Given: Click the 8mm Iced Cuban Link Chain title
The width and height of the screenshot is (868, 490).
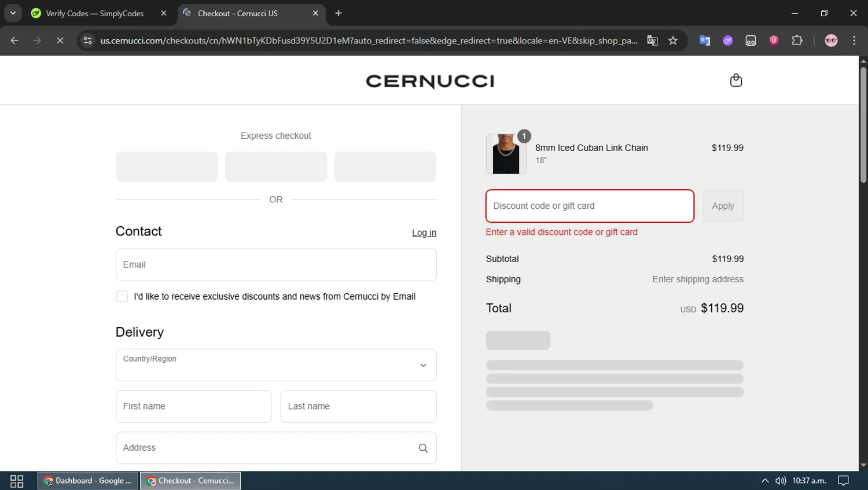Looking at the screenshot, I should (x=591, y=148).
